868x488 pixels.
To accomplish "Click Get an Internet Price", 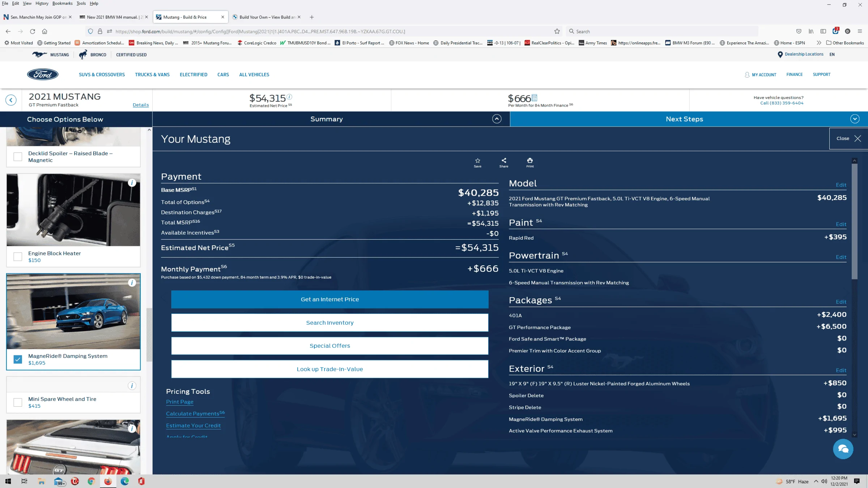I will pos(330,299).
